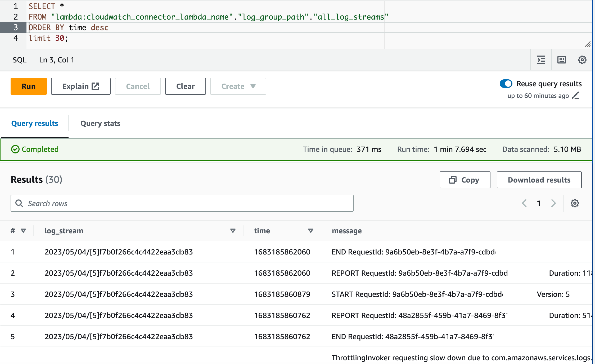Open the editor settings gear icon
Viewport: 595px width, 364px height.
582,60
